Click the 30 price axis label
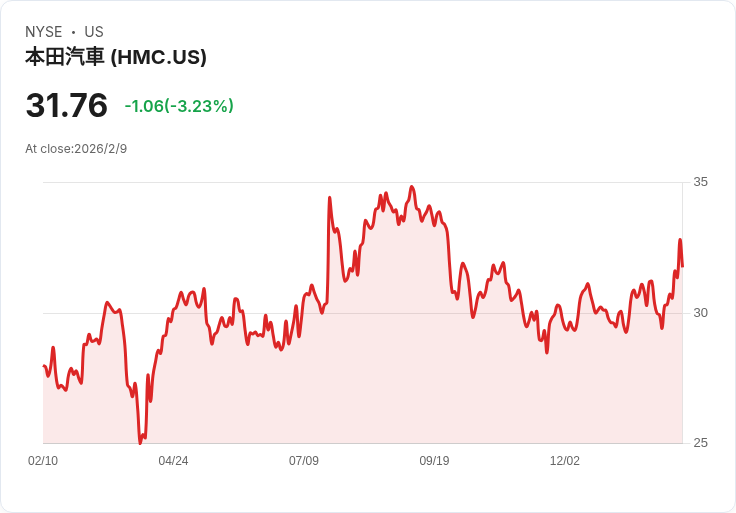 (700, 313)
